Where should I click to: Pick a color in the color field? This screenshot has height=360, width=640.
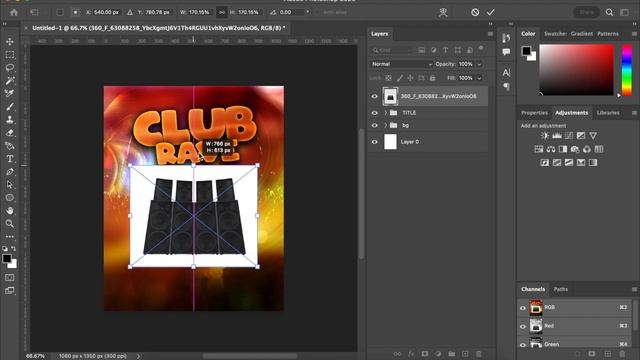[576, 70]
